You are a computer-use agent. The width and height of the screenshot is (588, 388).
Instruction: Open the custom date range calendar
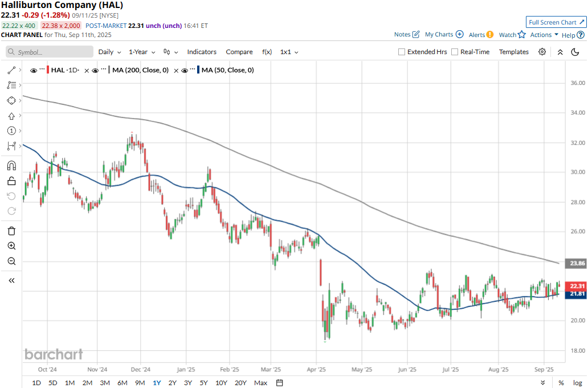pos(279,383)
